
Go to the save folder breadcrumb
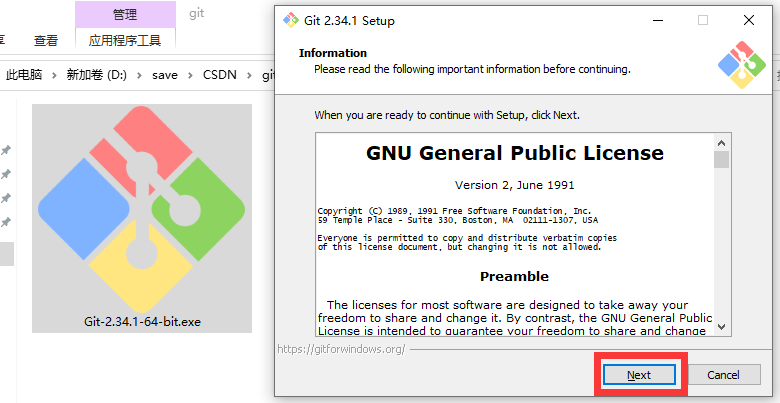[x=165, y=75]
